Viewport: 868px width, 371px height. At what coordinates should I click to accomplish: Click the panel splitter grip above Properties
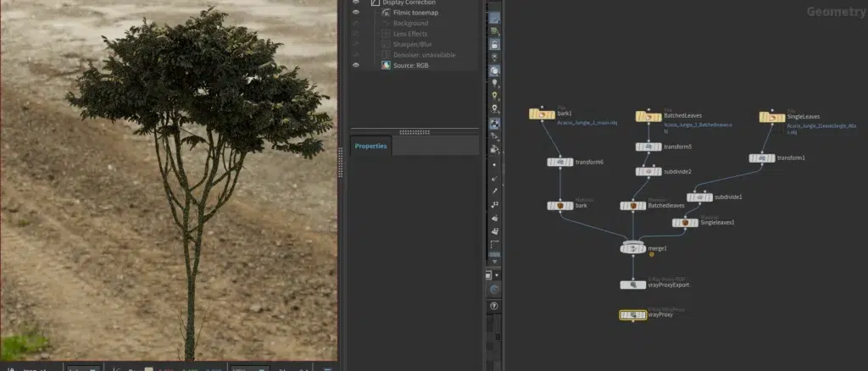click(x=414, y=132)
